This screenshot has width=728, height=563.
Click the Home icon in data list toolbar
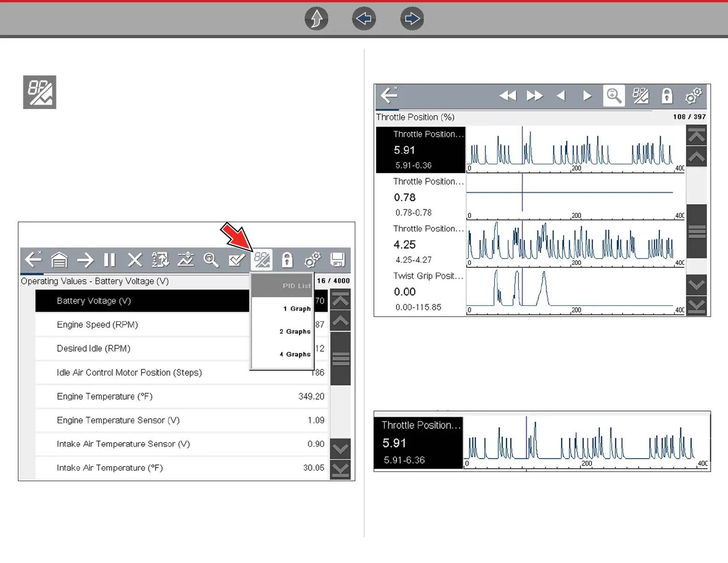point(59,260)
